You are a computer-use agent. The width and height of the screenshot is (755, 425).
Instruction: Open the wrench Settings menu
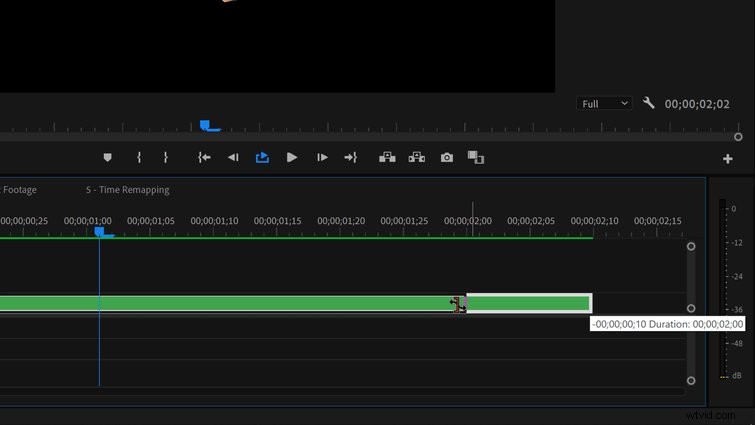(648, 103)
